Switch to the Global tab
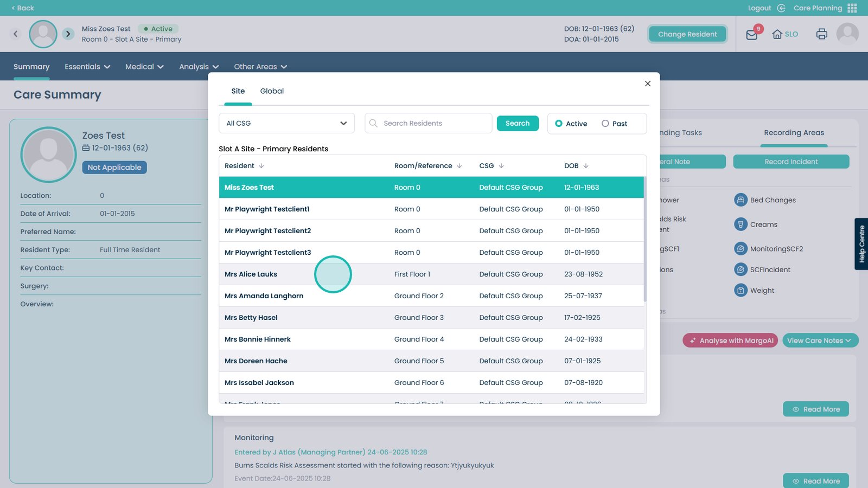 272,91
